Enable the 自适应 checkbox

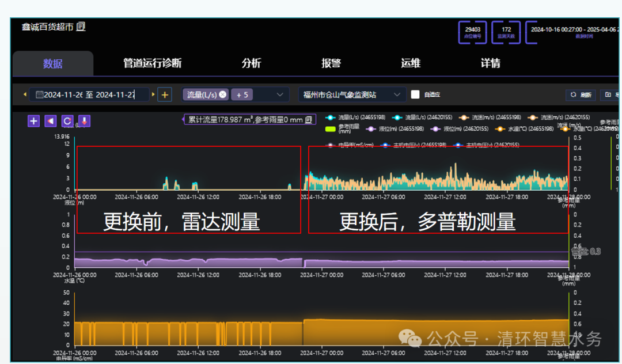416,94
